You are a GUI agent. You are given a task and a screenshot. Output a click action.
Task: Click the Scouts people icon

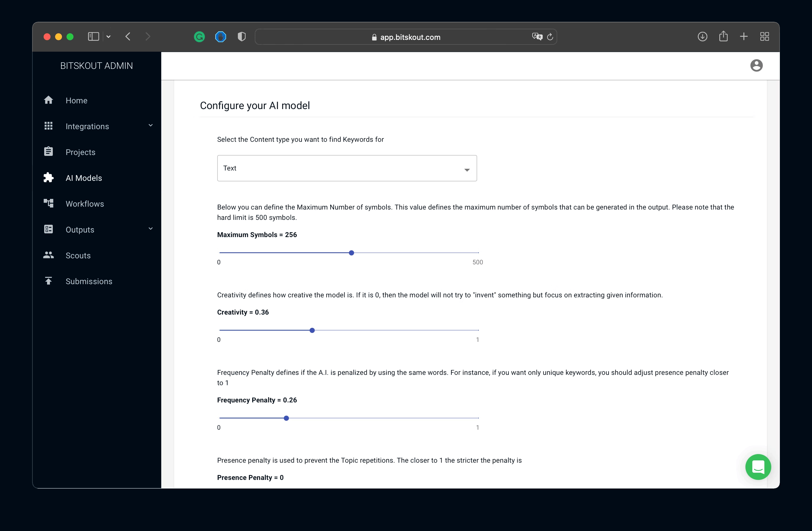pos(48,255)
